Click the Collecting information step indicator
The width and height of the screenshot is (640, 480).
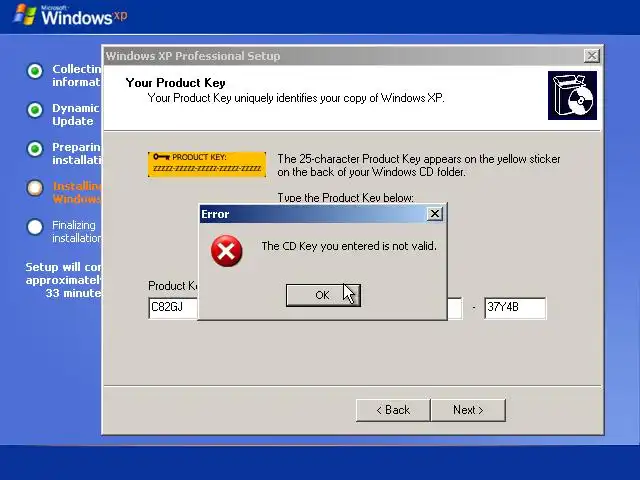35,71
